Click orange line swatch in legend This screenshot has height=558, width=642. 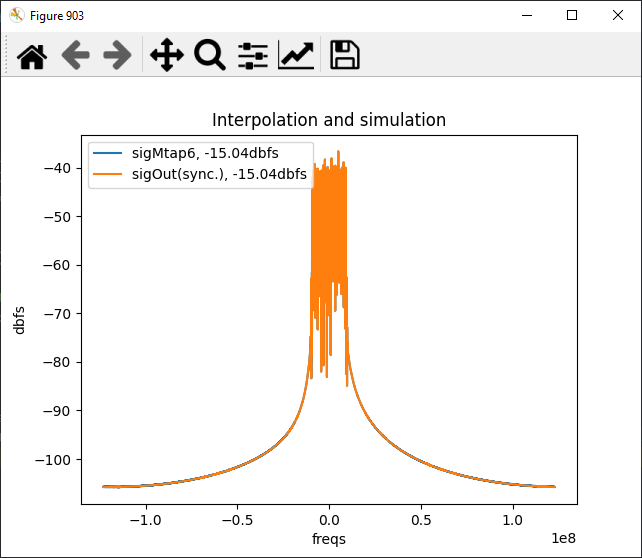click(x=108, y=174)
